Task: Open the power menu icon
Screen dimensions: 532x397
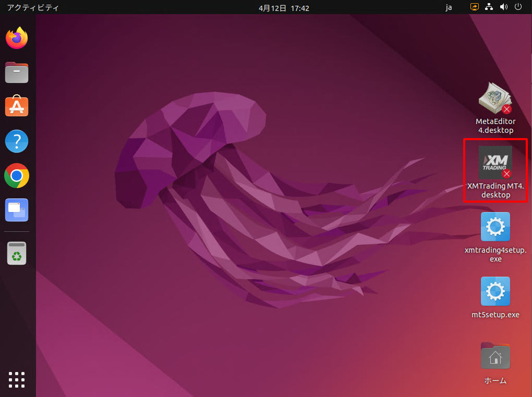Action: (518, 7)
